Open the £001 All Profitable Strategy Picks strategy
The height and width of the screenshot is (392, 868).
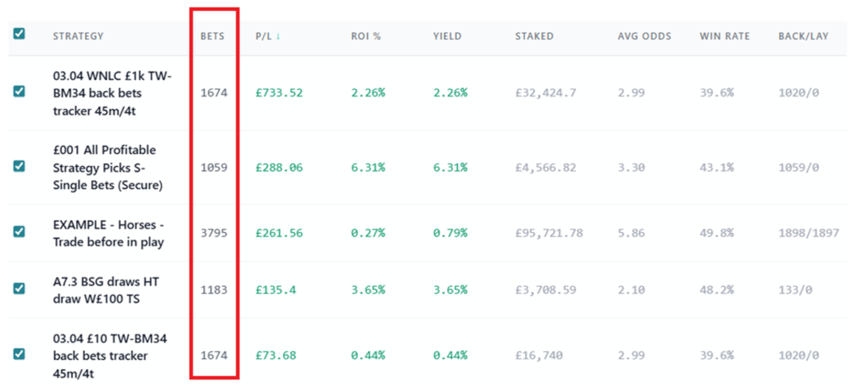(104, 167)
